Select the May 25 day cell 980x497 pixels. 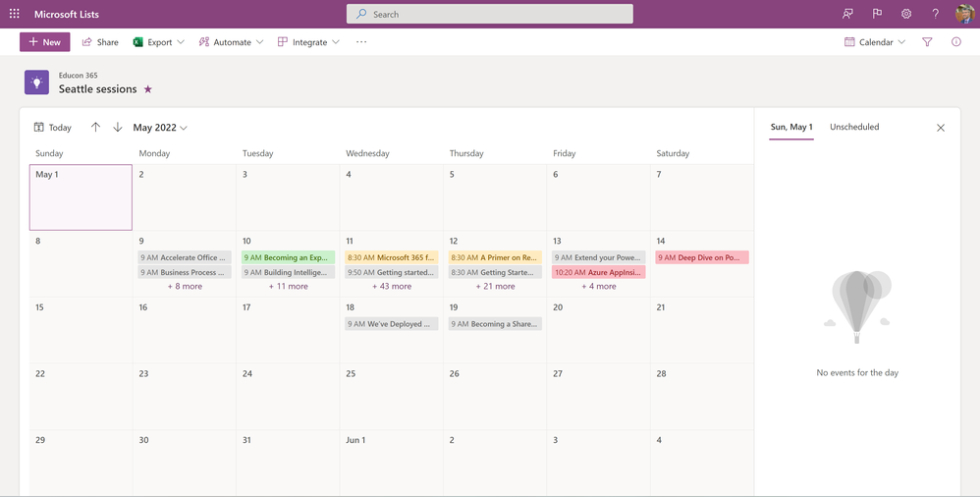(392, 397)
